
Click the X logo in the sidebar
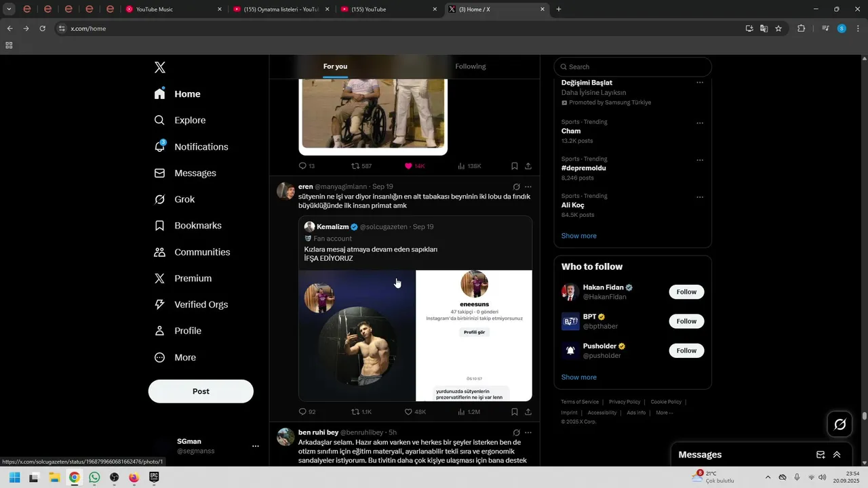[x=160, y=67]
